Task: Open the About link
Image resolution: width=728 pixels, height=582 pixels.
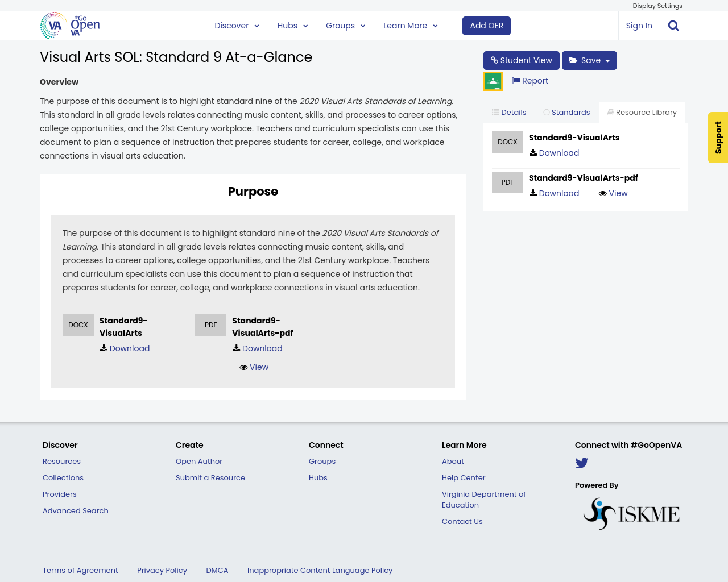Action: (453, 462)
